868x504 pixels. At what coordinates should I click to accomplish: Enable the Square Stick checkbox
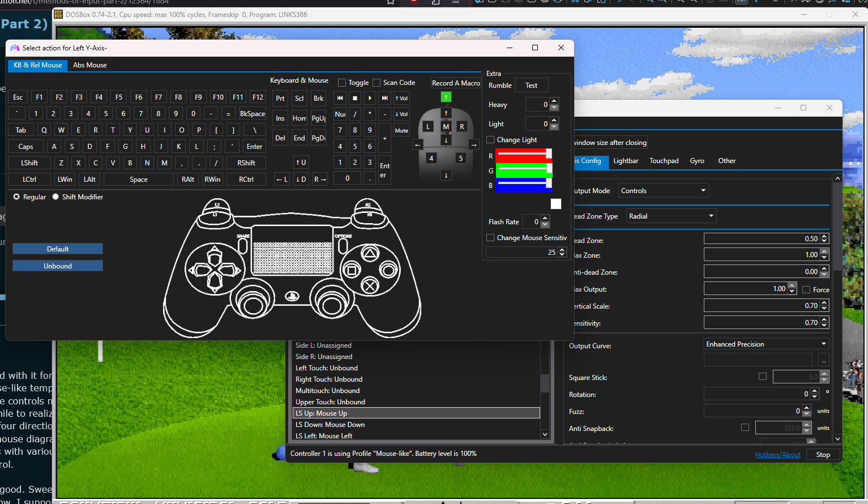[763, 377]
